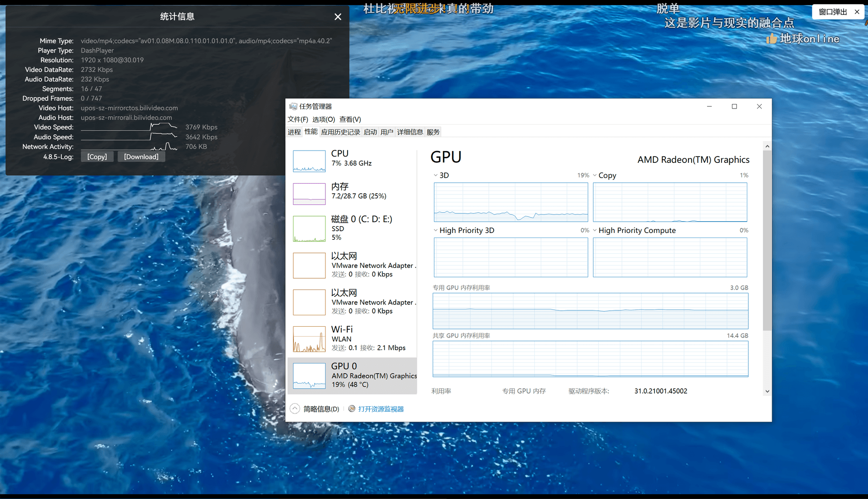Click the Task Manager vertical scrollbar thumb
Image resolution: width=868 pixels, height=499 pixels.
tap(767, 241)
